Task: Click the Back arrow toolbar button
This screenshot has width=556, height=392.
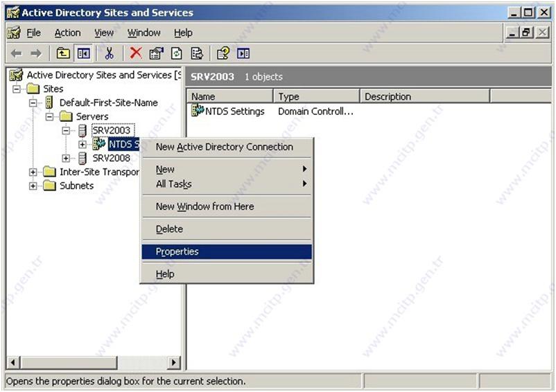Action: 17,54
